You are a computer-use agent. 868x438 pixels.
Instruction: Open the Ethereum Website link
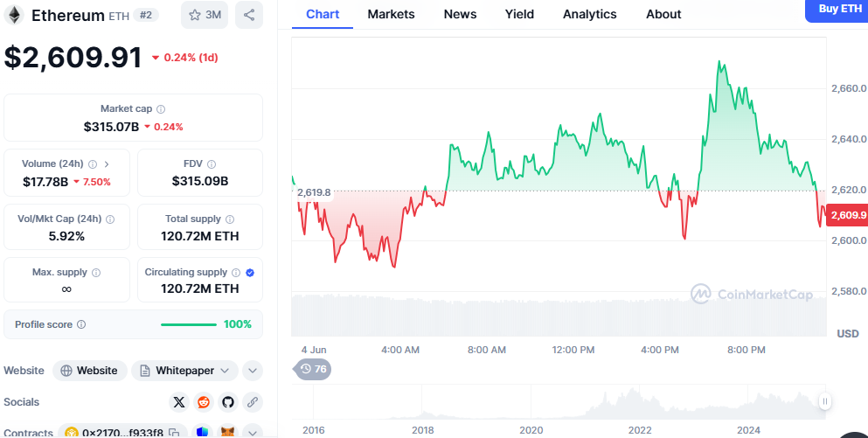90,371
